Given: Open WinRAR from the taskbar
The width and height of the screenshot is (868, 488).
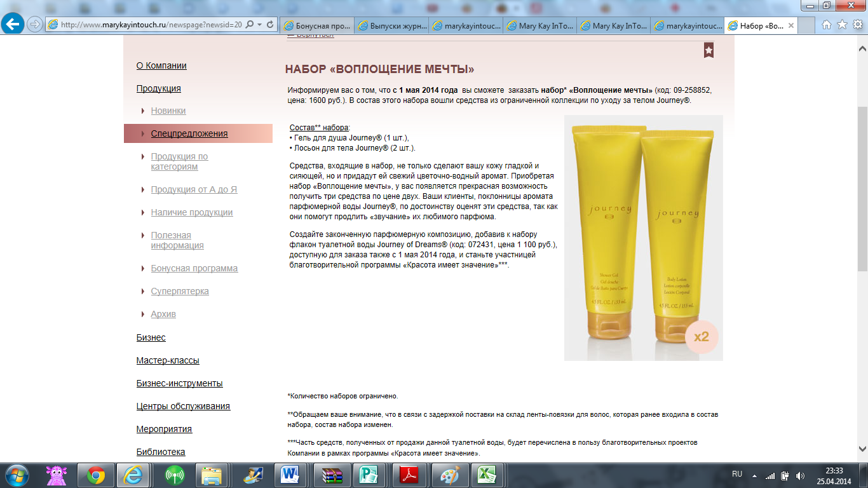Looking at the screenshot, I should click(330, 475).
